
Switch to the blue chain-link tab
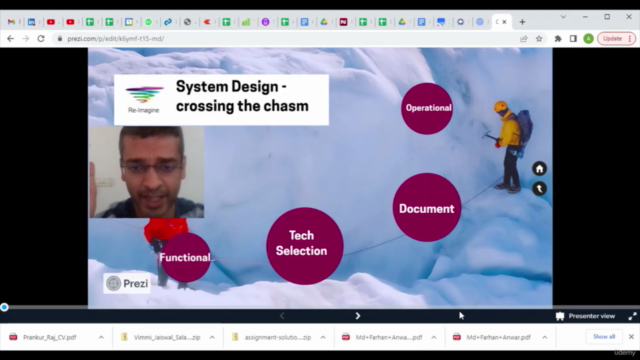point(168,22)
